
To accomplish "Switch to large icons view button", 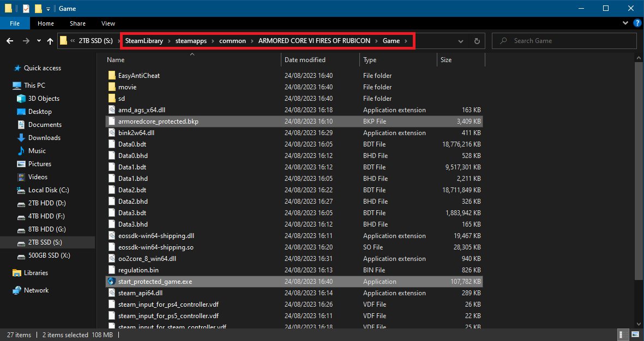I will coord(636,334).
